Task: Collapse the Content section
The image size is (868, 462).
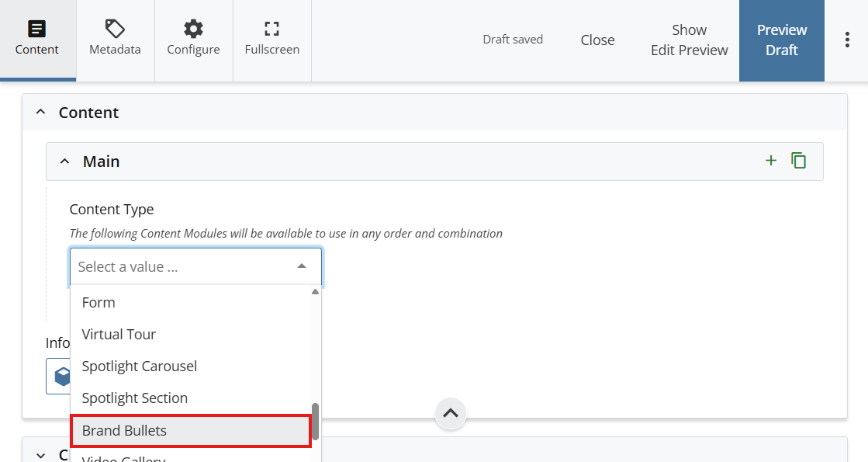Action: 41,113
